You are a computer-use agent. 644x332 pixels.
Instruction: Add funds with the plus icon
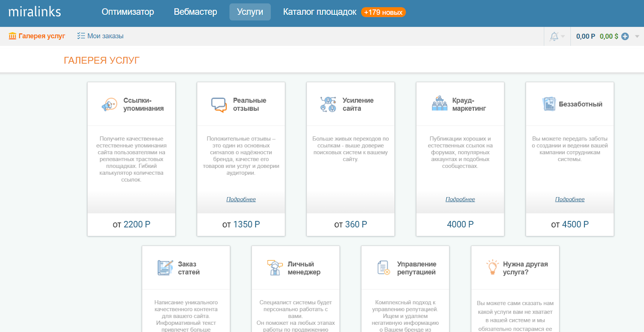[625, 36]
